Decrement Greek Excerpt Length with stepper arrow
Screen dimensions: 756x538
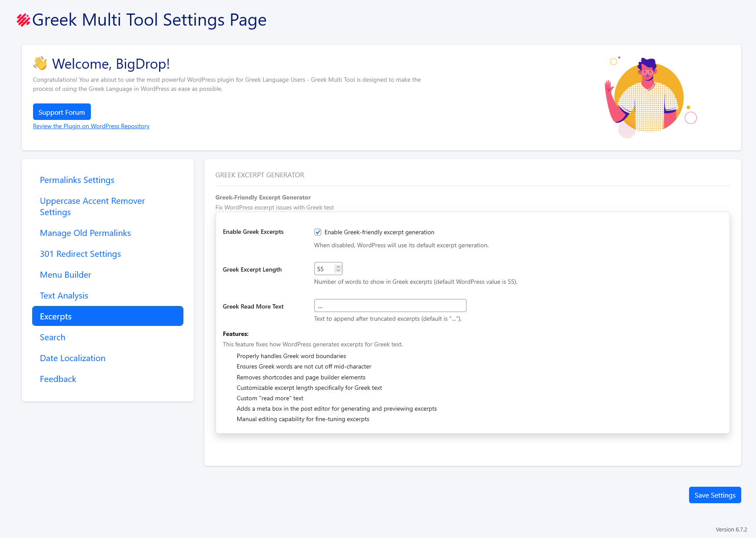click(338, 271)
